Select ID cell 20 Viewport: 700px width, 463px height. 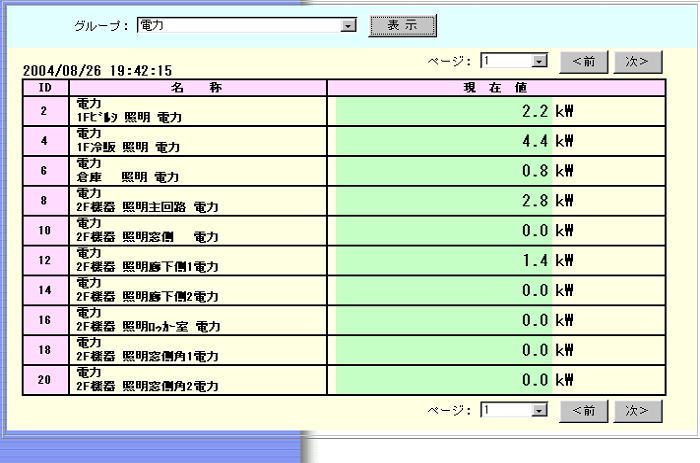[x=46, y=380]
